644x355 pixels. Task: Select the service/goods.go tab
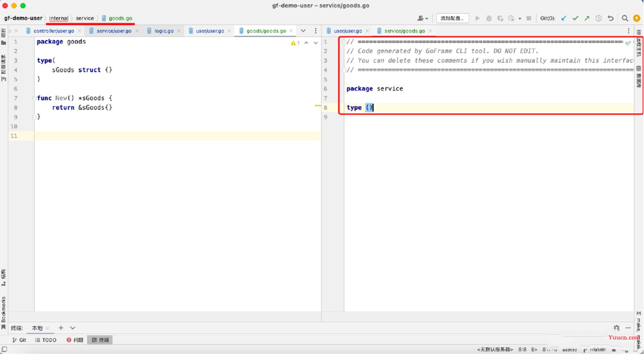[404, 31]
